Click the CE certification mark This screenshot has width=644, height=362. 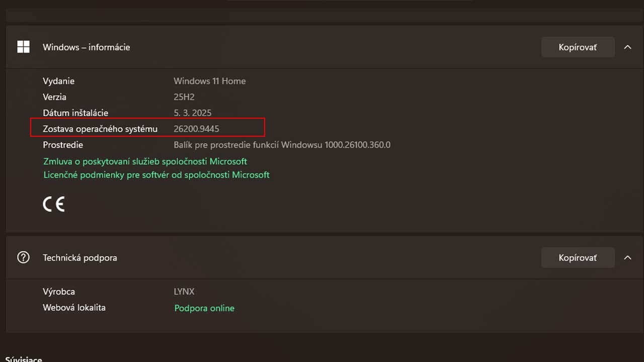tap(54, 204)
